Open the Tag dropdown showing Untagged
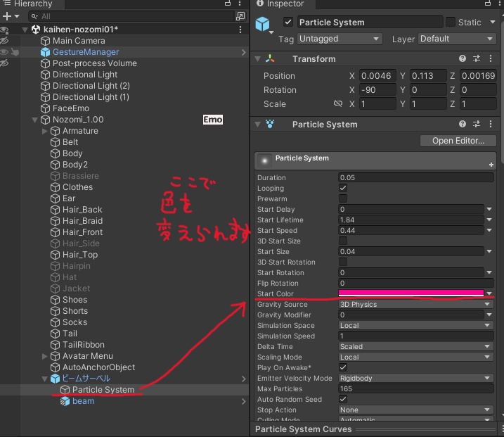This screenshot has height=437, width=504. (x=340, y=39)
